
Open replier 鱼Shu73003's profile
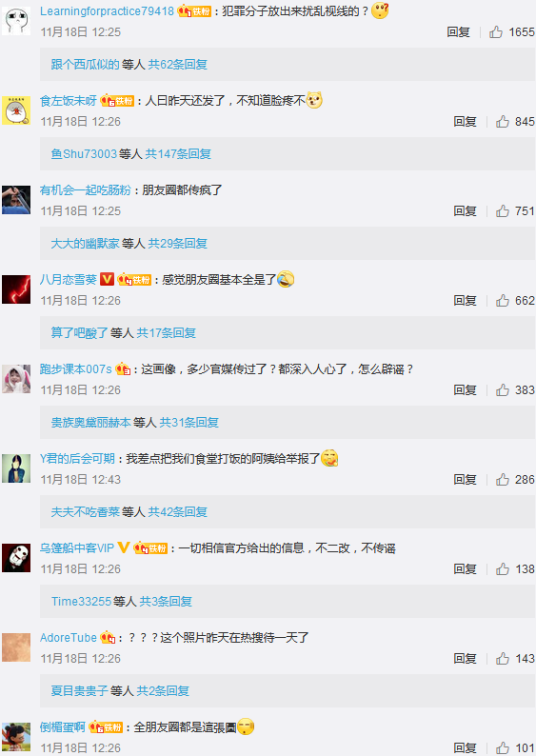click(84, 154)
